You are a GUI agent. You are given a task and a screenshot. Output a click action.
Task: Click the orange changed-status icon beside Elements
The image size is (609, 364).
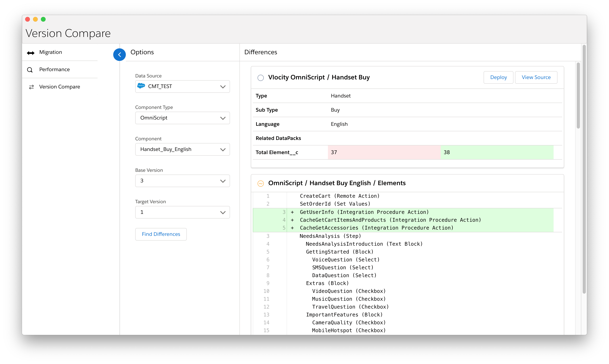(x=260, y=183)
